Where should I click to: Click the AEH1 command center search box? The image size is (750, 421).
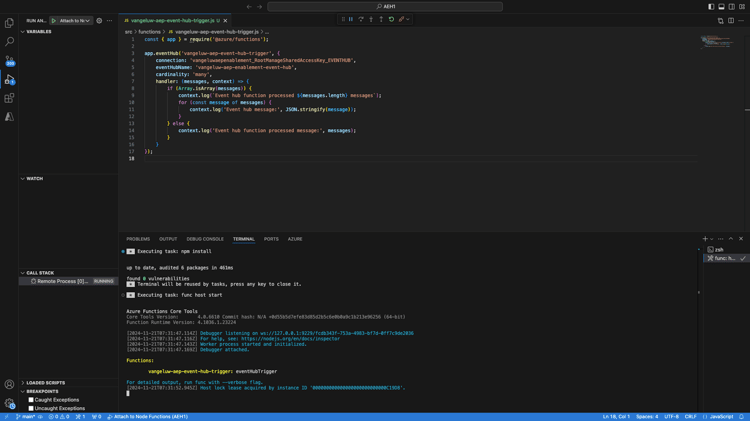385,7
